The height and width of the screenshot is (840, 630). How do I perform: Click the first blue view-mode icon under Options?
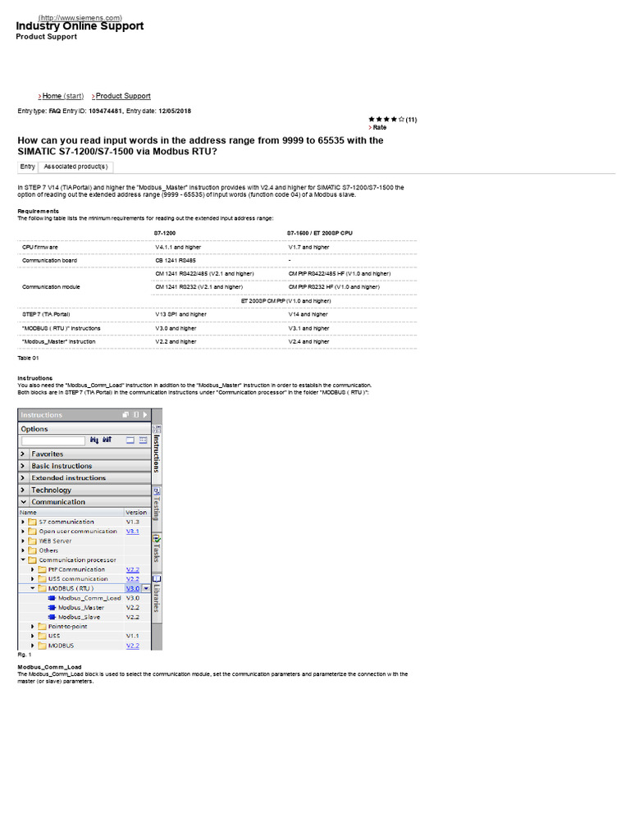click(x=130, y=440)
